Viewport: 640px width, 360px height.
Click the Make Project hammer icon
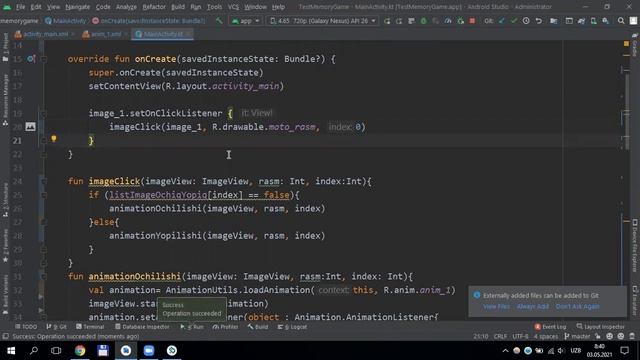[x=219, y=20]
